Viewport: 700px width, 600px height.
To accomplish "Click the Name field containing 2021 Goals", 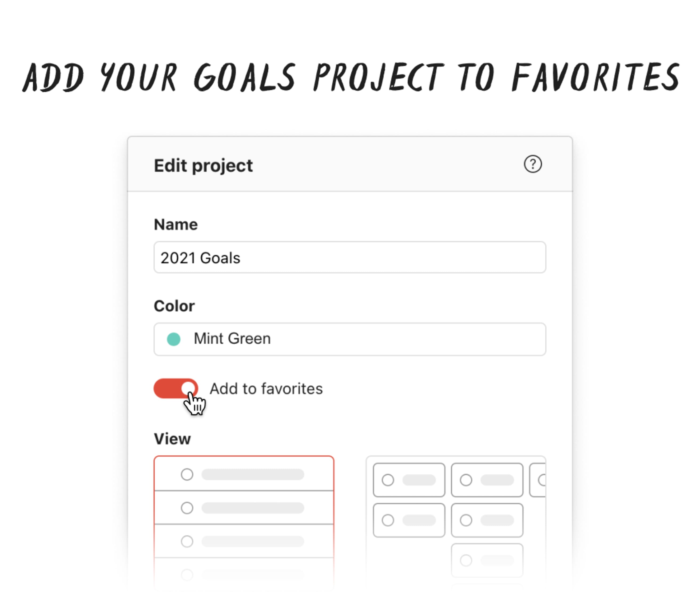I will tap(350, 258).
